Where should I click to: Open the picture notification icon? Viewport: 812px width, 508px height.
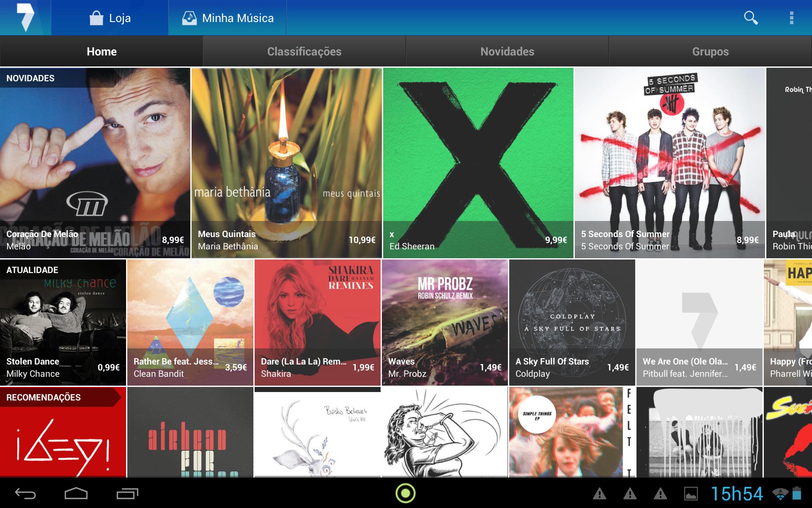coord(691,494)
